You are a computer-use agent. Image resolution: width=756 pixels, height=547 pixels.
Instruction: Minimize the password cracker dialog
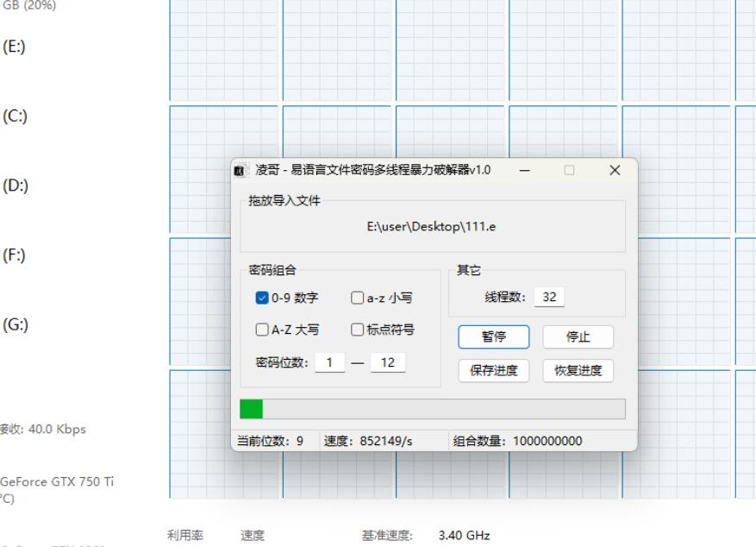[525, 171]
